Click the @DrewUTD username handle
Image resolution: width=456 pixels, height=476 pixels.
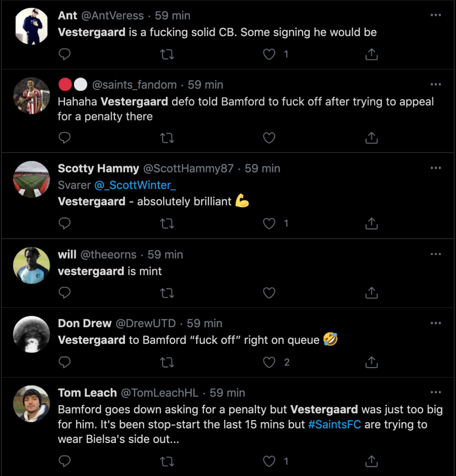coord(145,323)
